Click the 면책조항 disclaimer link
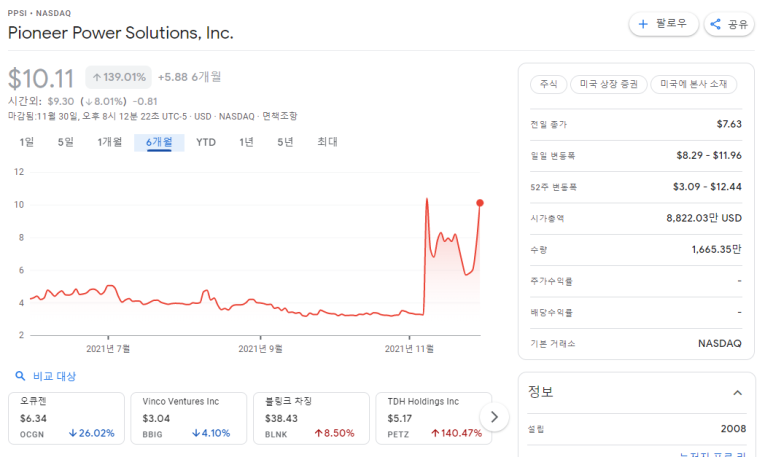Screen dimensions: 773x457 (280, 116)
